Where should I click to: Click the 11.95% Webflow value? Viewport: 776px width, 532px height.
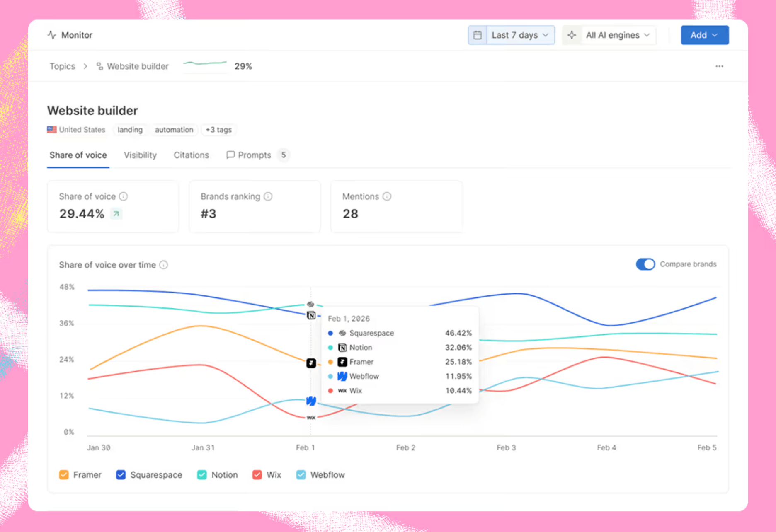[x=458, y=376]
